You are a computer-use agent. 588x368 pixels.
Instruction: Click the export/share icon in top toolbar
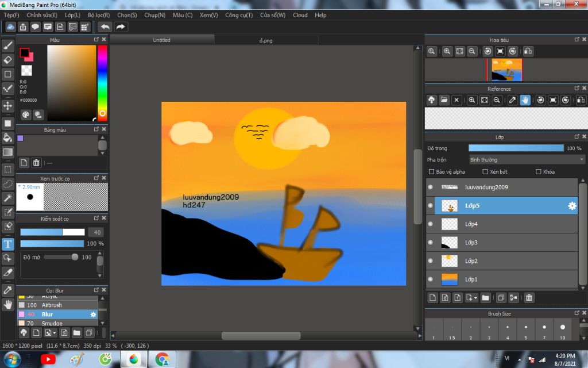23,27
